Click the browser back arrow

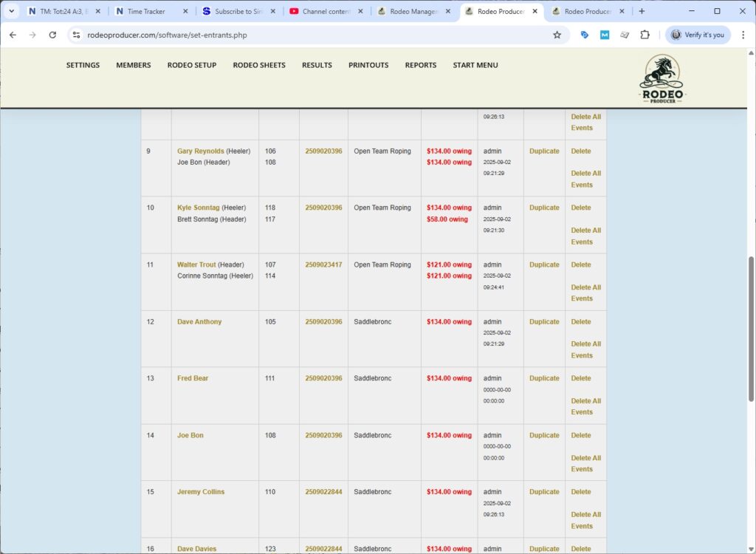point(13,35)
